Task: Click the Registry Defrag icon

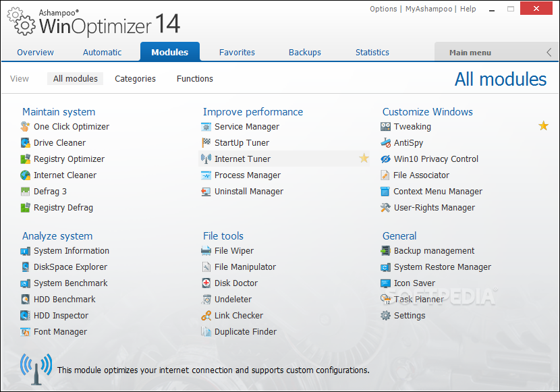Action: coord(25,207)
